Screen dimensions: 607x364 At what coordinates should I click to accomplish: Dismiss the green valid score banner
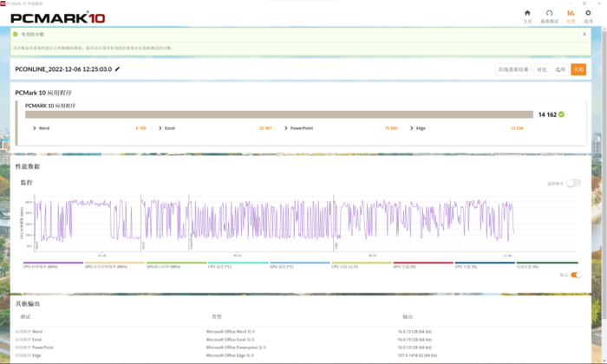click(584, 34)
